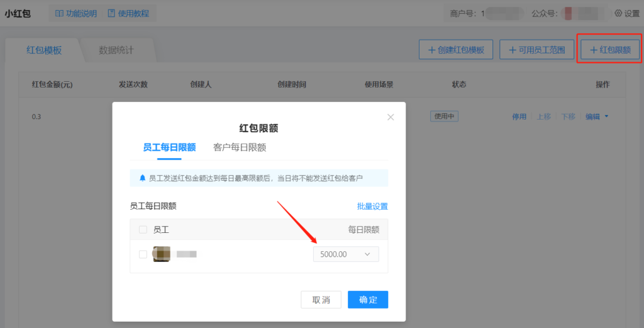Click 可用员工范围 button
The image size is (644, 328).
click(537, 50)
